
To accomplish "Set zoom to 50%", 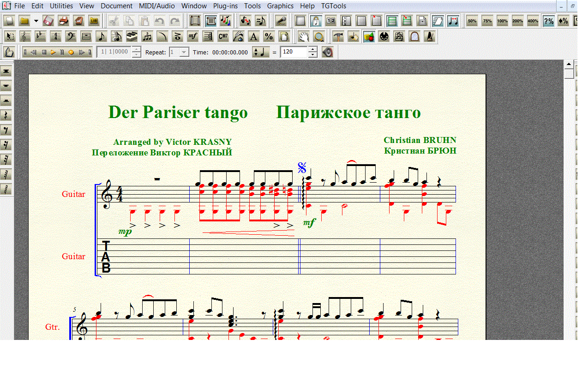I will click(x=472, y=21).
